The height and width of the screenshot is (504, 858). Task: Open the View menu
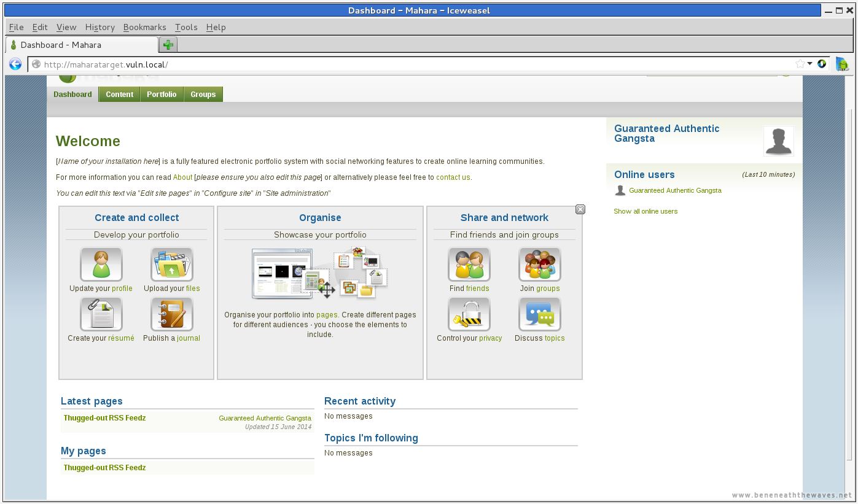pos(66,27)
